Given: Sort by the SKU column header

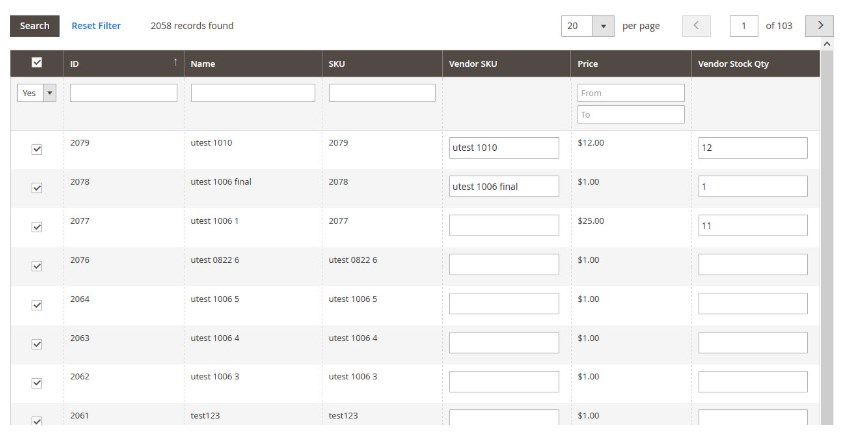Looking at the screenshot, I should pyautogui.click(x=337, y=64).
